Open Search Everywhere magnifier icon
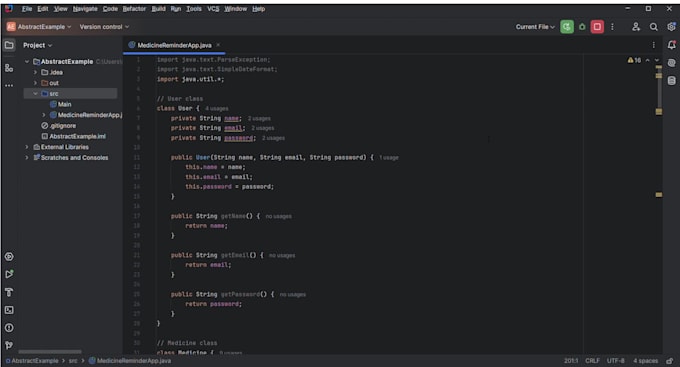The width and height of the screenshot is (680, 367). (x=654, y=27)
